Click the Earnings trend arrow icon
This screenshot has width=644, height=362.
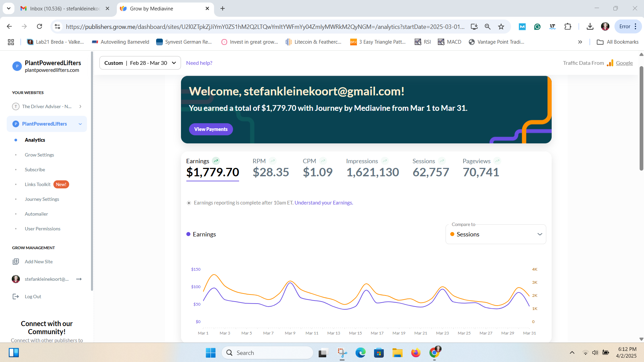pyautogui.click(x=216, y=161)
